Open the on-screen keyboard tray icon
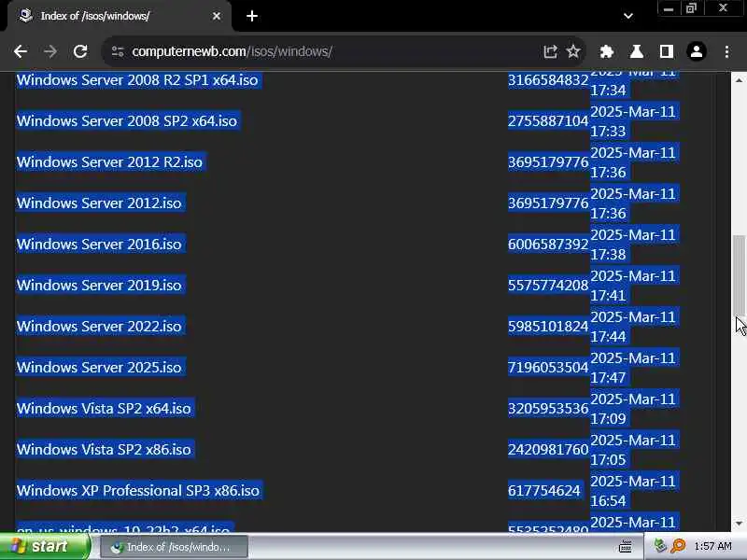 click(x=625, y=546)
